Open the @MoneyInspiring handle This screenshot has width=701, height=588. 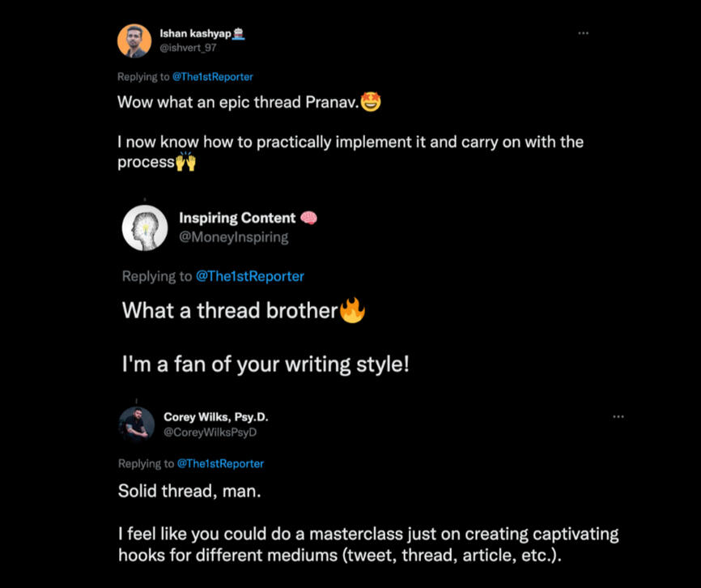(x=233, y=237)
